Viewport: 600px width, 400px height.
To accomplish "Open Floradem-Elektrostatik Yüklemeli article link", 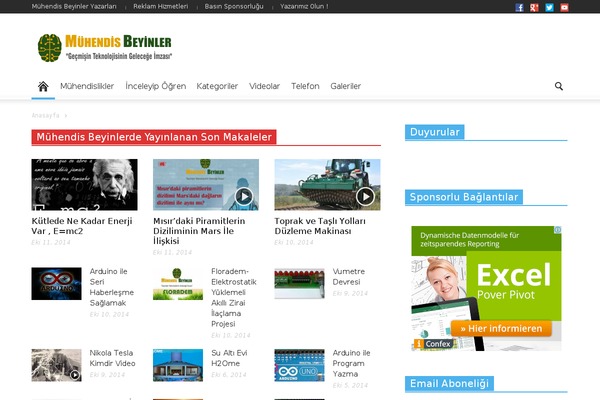I will [234, 297].
